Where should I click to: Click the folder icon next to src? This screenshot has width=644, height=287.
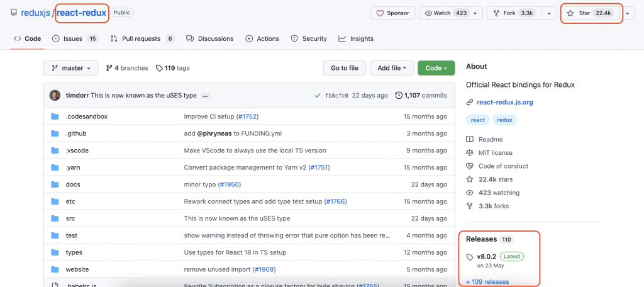pyautogui.click(x=55, y=218)
